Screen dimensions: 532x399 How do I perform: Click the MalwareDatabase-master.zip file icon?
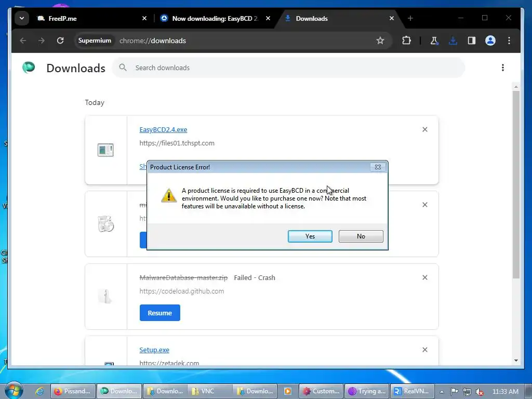(105, 296)
